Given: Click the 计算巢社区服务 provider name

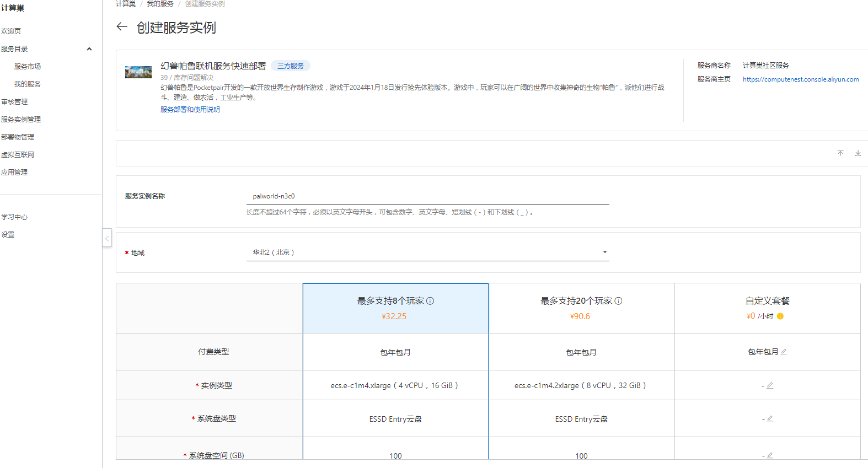Looking at the screenshot, I should tap(766, 66).
